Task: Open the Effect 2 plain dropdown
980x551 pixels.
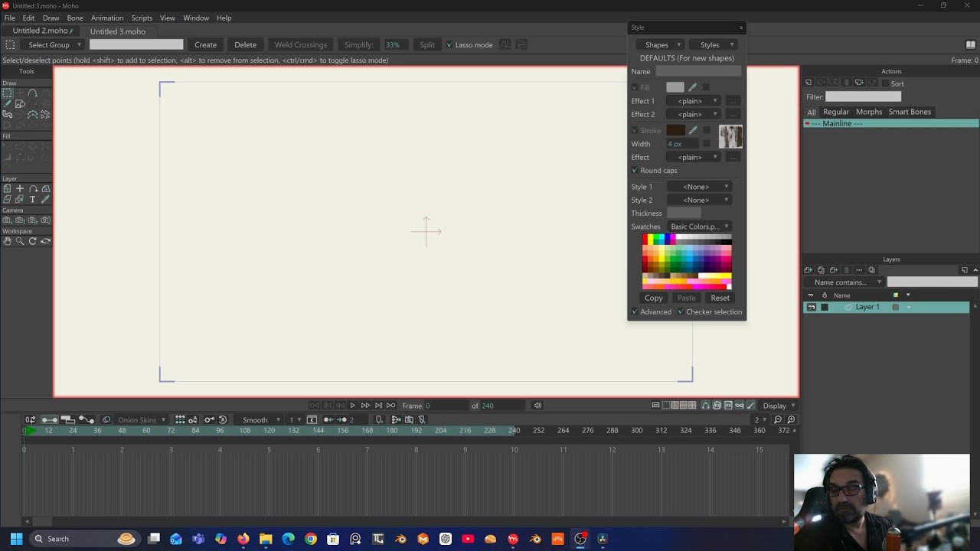Action: coord(695,114)
